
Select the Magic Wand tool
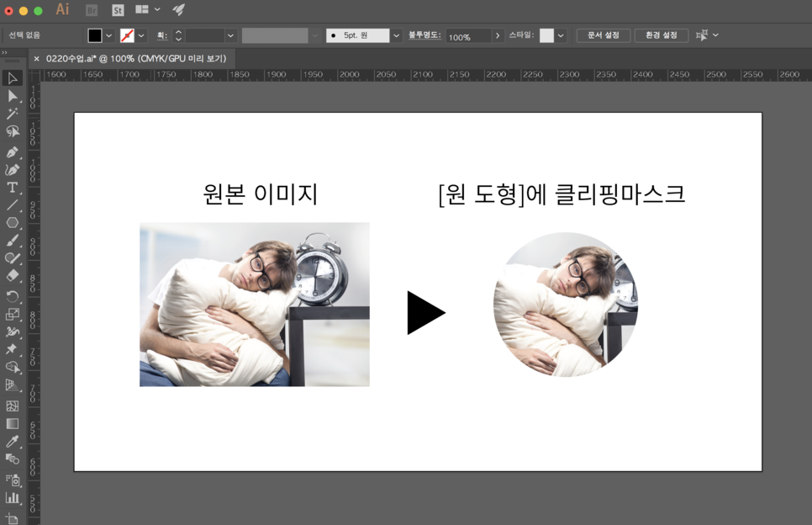coord(13,114)
